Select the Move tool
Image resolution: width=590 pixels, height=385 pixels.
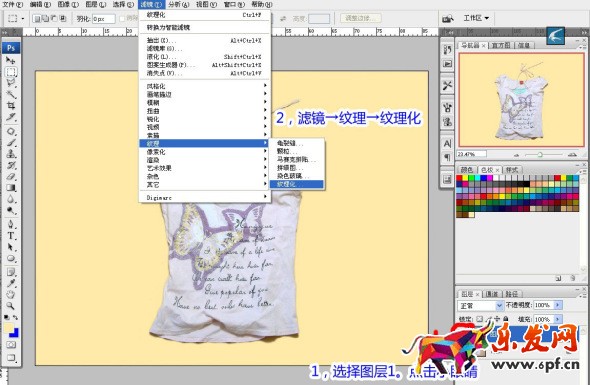point(11,60)
